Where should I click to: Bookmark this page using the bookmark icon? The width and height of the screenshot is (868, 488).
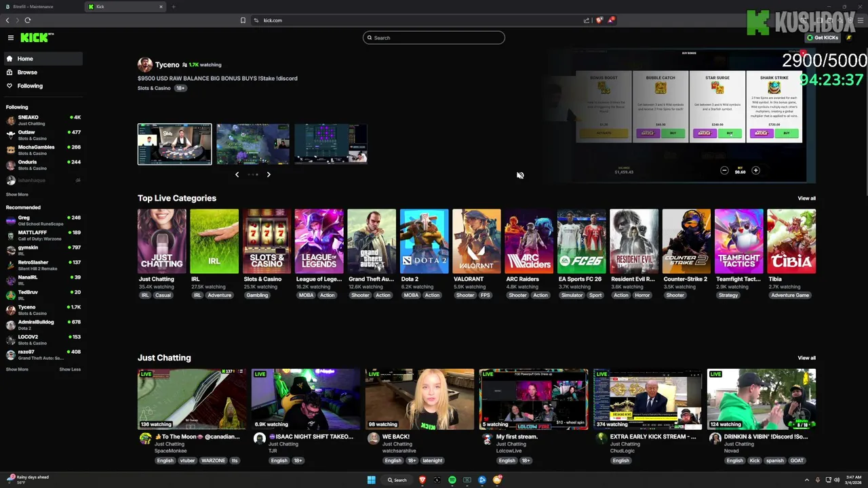[243, 20]
